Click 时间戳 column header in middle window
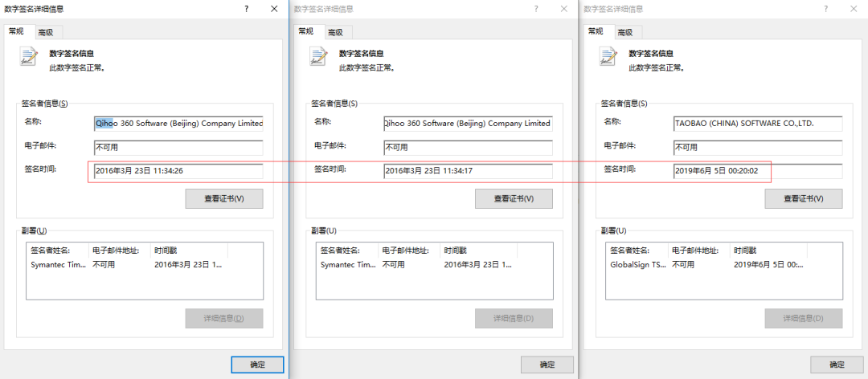This screenshot has width=868, height=379. 479,251
